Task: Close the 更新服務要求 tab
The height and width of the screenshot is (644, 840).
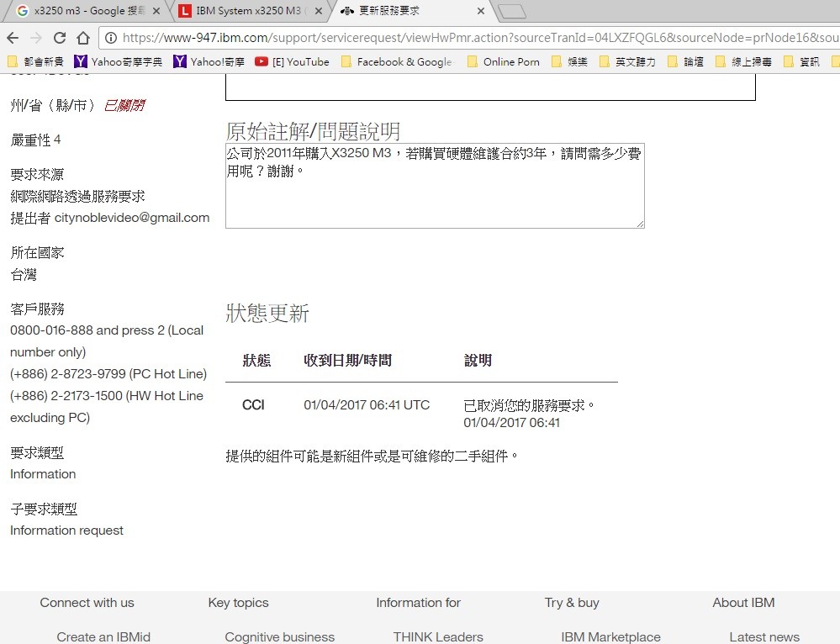Action: pos(480,11)
